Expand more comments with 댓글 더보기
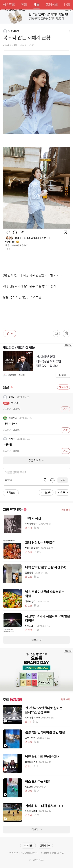Screen dimensions: 73x868 36,460
